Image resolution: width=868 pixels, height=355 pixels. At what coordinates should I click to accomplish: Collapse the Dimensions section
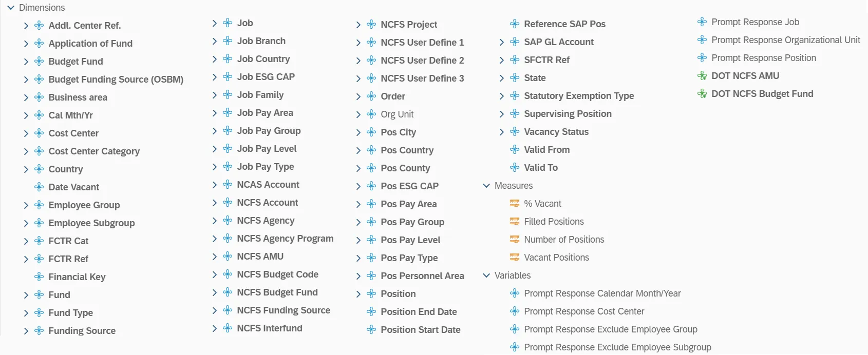(11, 8)
